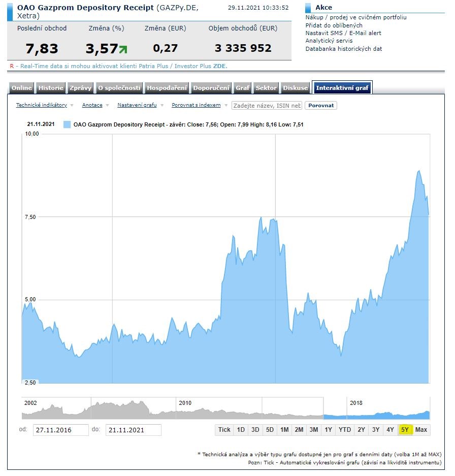The image size is (455, 476).
Task: Select the Tick chart interval
Action: point(224,430)
